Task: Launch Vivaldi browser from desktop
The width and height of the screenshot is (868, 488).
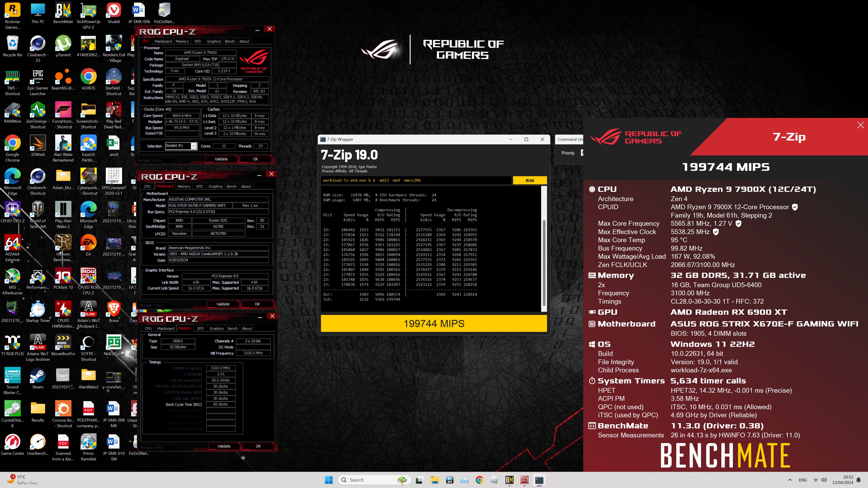Action: [x=113, y=14]
